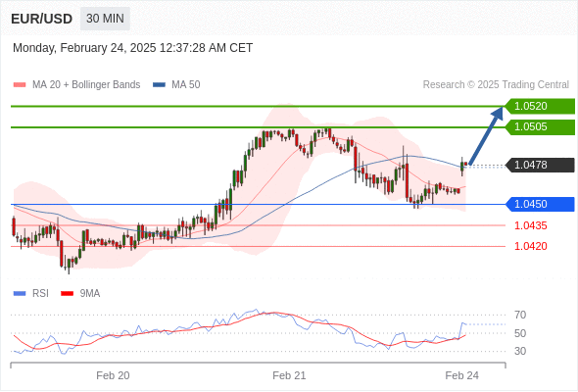The image size is (578, 392).
Task: Click the blue MA 50 legend swatch
Action: pos(159,85)
